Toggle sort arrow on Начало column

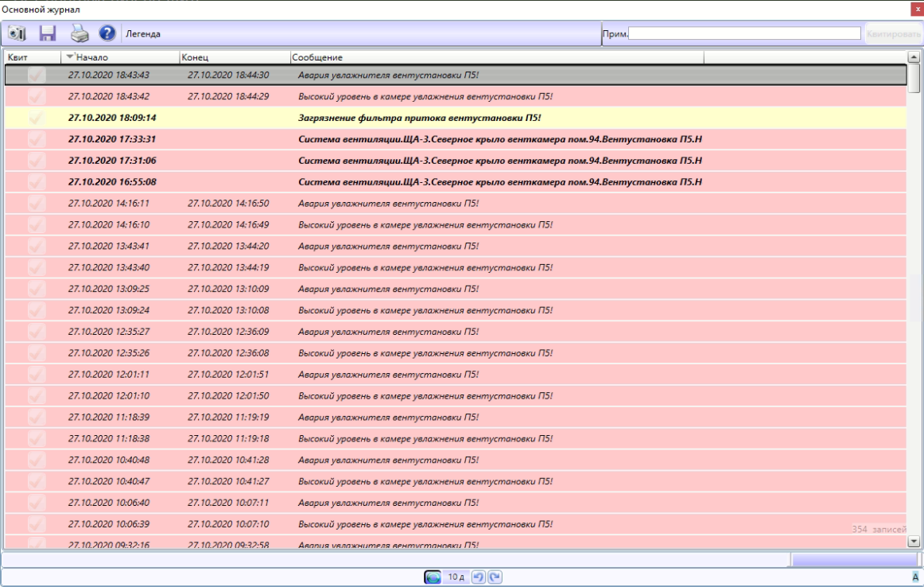70,57
